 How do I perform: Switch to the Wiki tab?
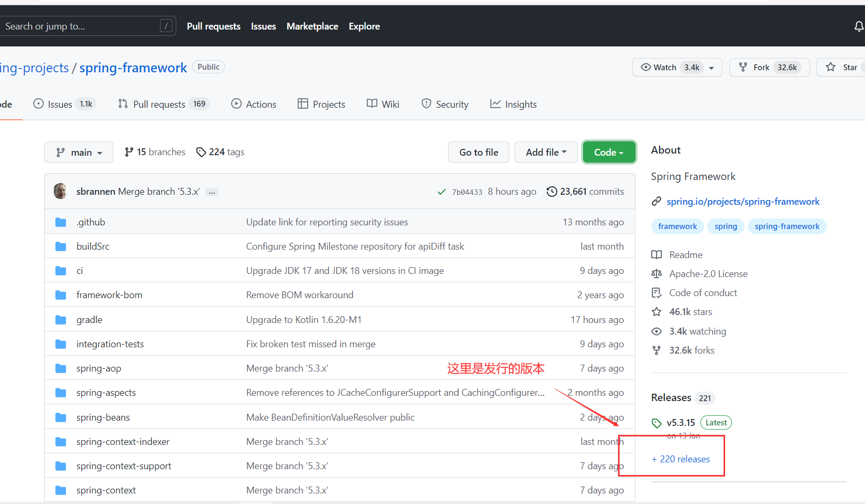[x=383, y=104]
